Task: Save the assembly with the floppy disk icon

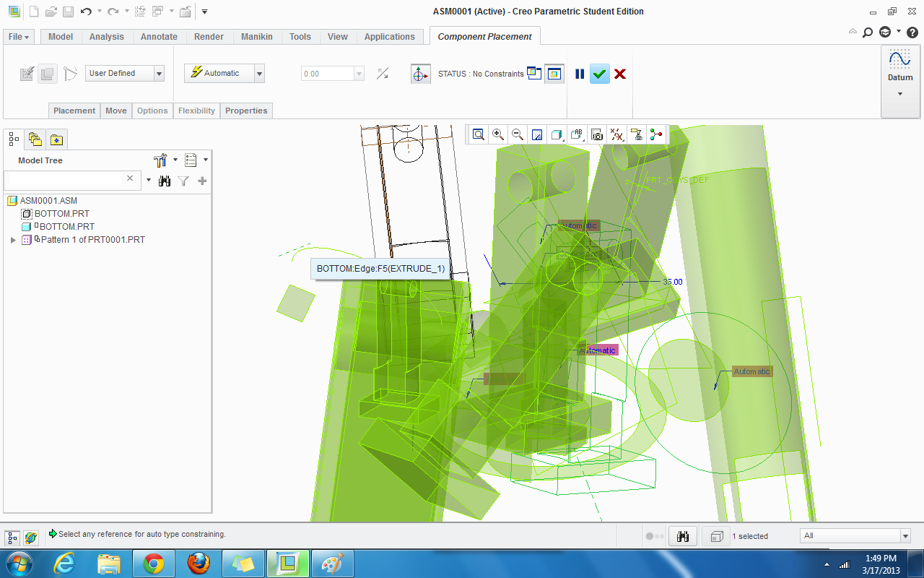Action: pos(68,12)
